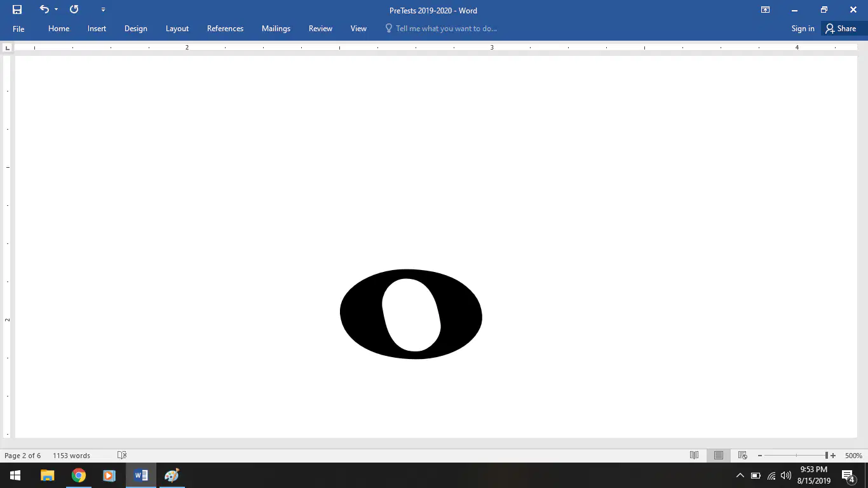Show hidden system tray icons
The width and height of the screenshot is (868, 488).
(740, 475)
